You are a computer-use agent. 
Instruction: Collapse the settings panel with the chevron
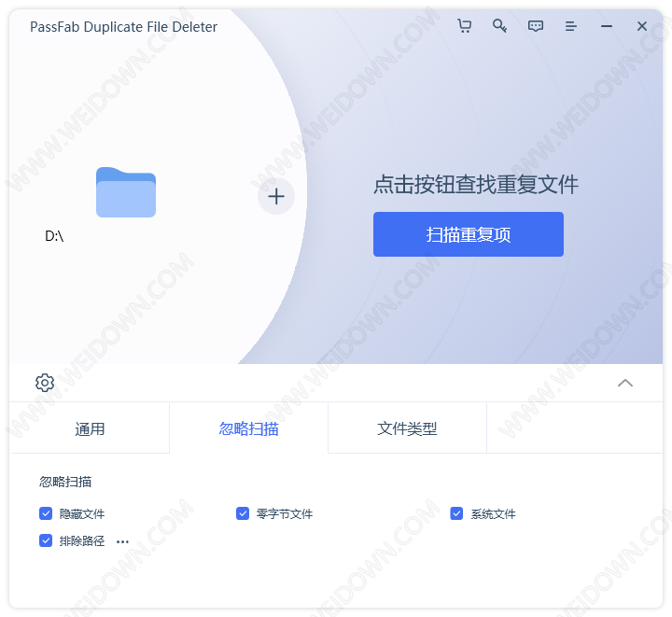[624, 383]
